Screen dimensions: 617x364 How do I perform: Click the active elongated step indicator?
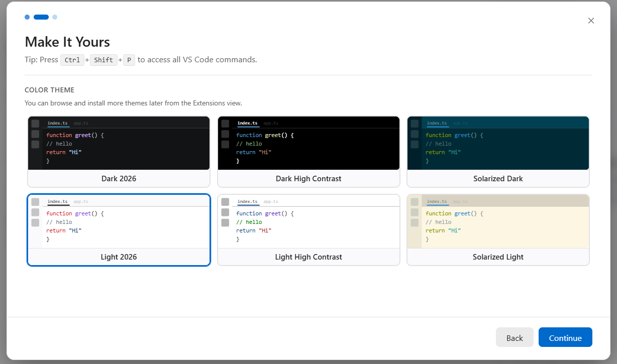tap(41, 17)
